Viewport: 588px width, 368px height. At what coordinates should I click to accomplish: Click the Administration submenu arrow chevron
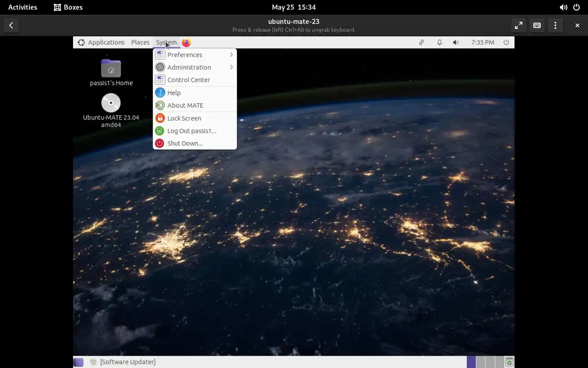click(x=231, y=67)
